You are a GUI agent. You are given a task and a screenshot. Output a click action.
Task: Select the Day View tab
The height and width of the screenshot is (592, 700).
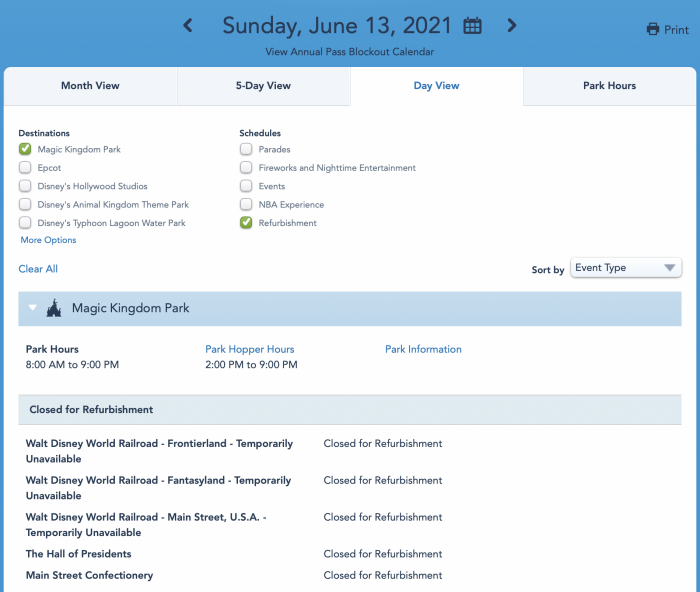coord(437,86)
